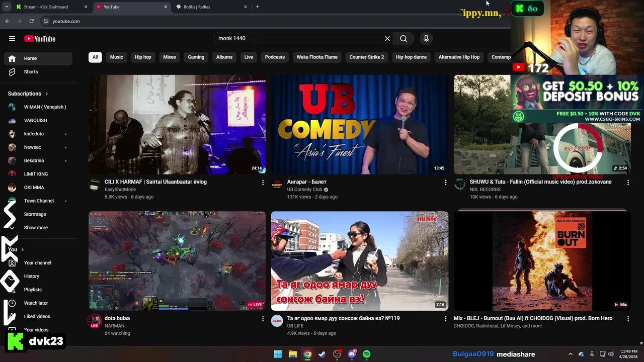This screenshot has height=362, width=644.
Task: Open Bekatrina subscription channel
Action: (38, 160)
